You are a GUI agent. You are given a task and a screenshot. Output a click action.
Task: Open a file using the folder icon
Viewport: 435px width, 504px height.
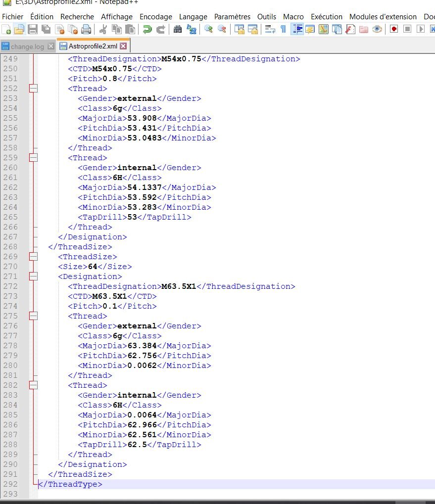19,29
